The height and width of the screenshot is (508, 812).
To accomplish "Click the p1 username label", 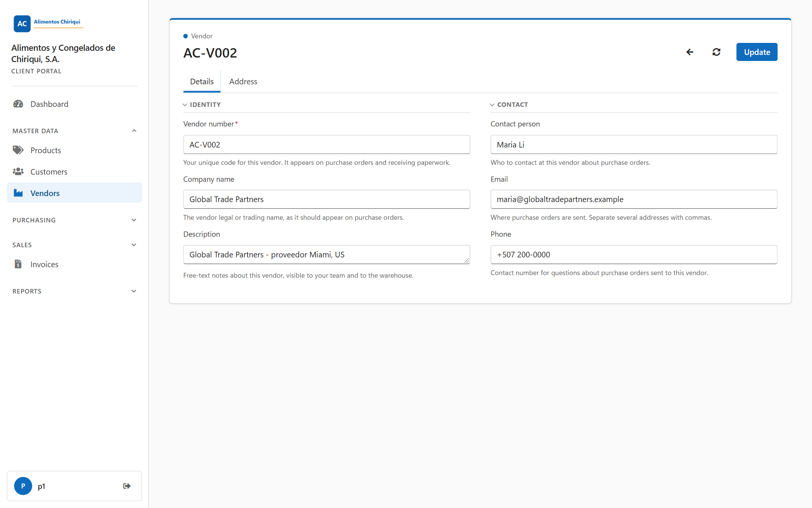I will pos(41,486).
